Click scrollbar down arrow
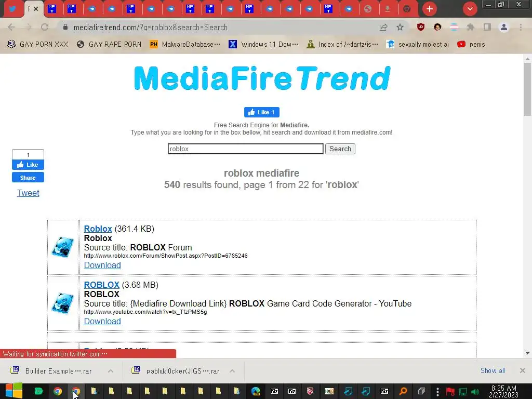Viewport: 532px width, 399px height. (x=527, y=353)
